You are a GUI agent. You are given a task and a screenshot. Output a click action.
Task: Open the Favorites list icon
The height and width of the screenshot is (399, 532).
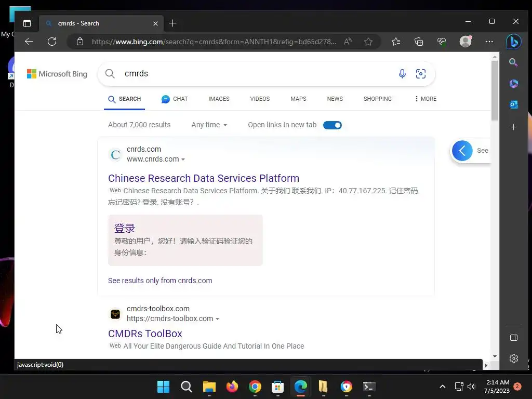[395, 42]
